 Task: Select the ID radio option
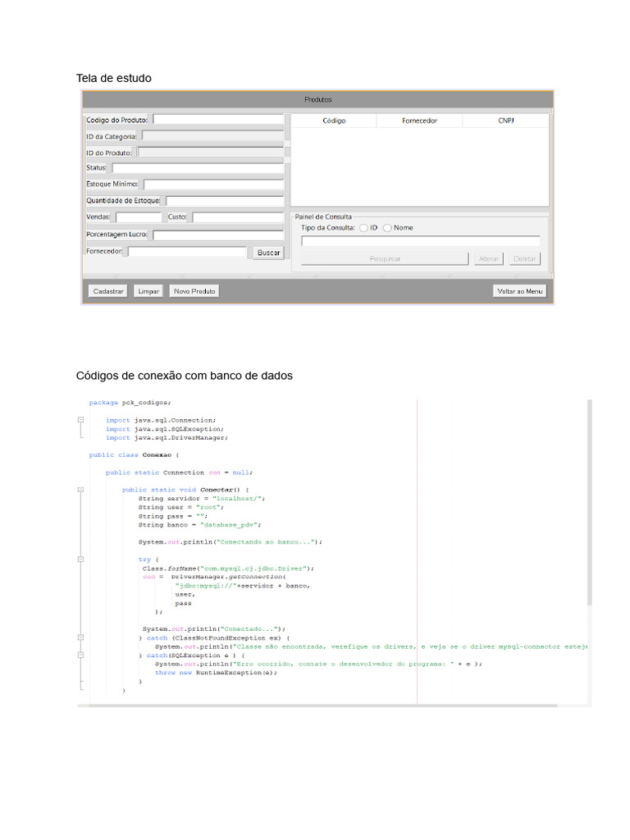coord(363,228)
